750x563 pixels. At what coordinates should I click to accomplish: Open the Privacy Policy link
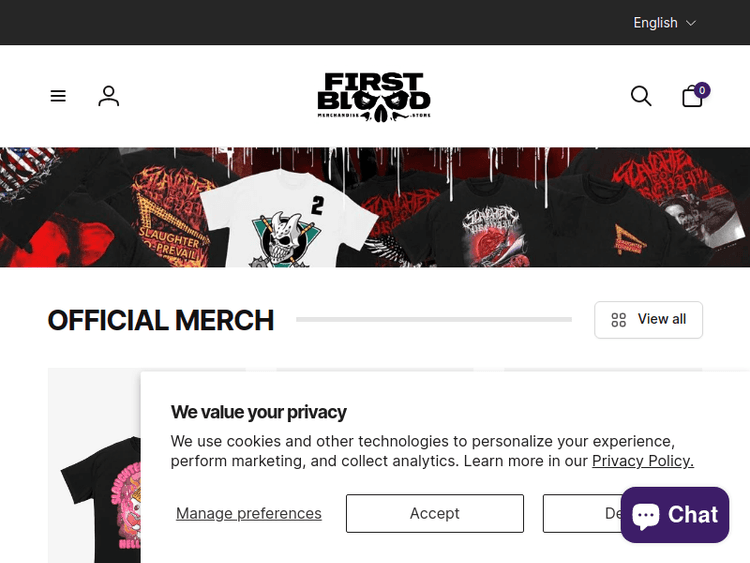(x=642, y=461)
